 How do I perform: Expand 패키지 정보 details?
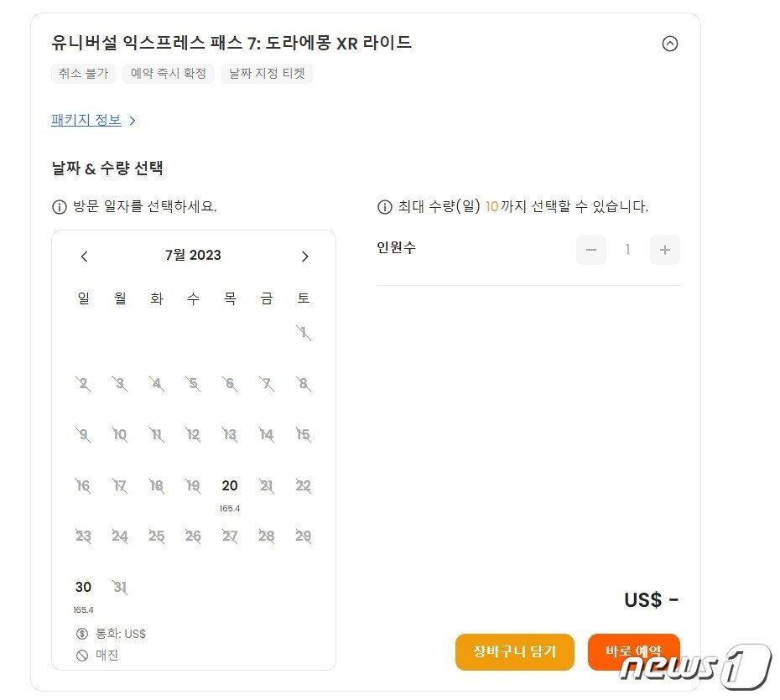point(86,120)
